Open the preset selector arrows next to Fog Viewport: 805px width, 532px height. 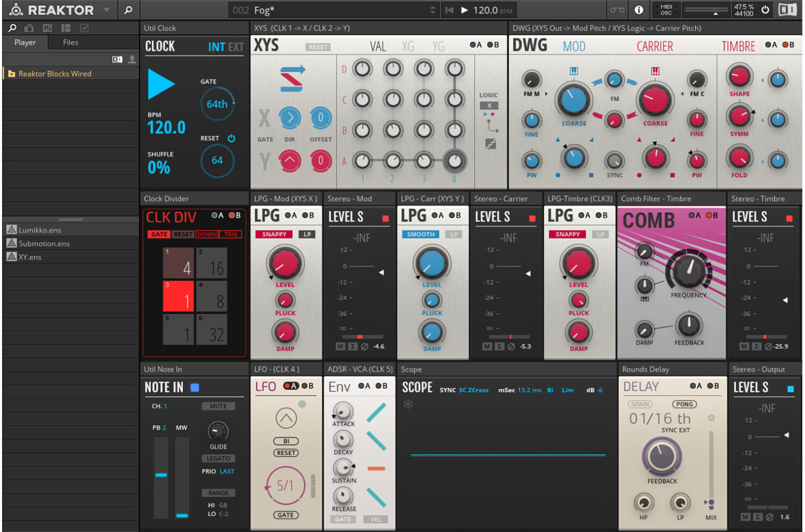pyautogui.click(x=433, y=10)
